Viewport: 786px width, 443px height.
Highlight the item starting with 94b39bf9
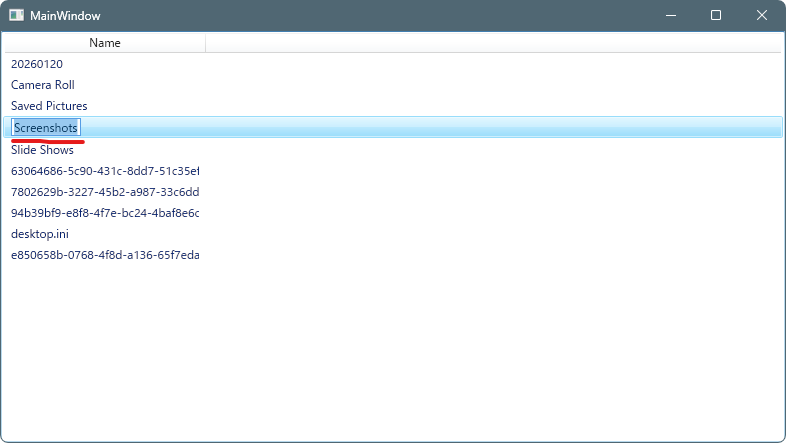coord(104,213)
